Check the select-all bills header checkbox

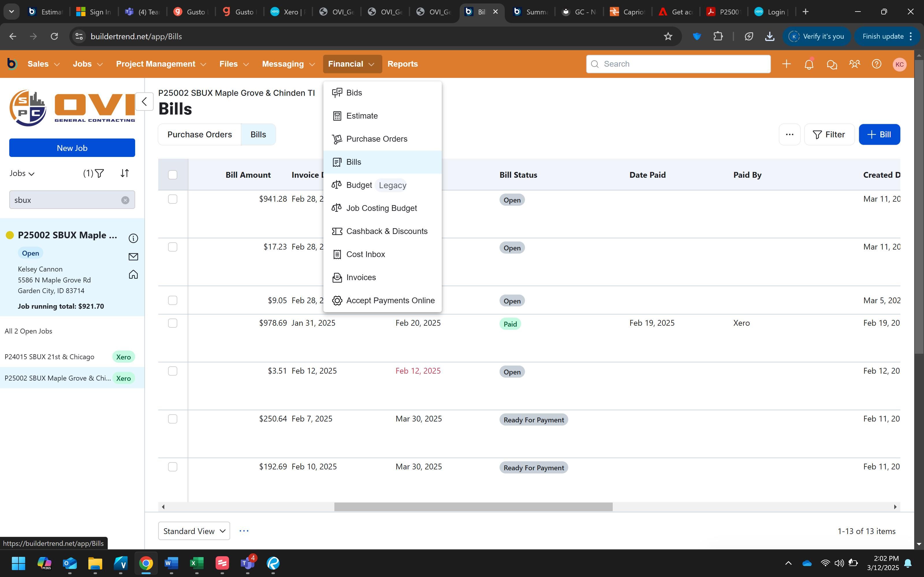(x=173, y=175)
